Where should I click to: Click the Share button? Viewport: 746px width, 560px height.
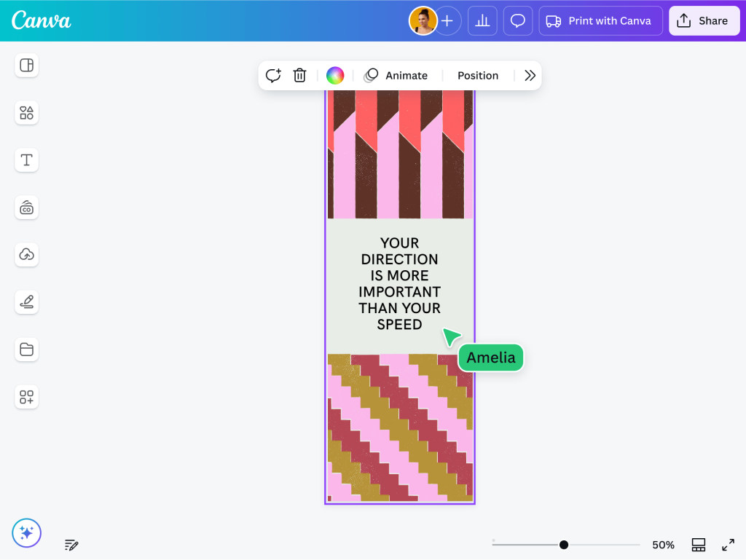point(704,21)
